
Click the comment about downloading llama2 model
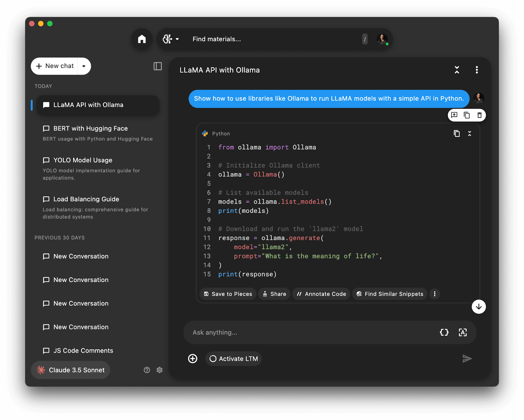pos(291,229)
